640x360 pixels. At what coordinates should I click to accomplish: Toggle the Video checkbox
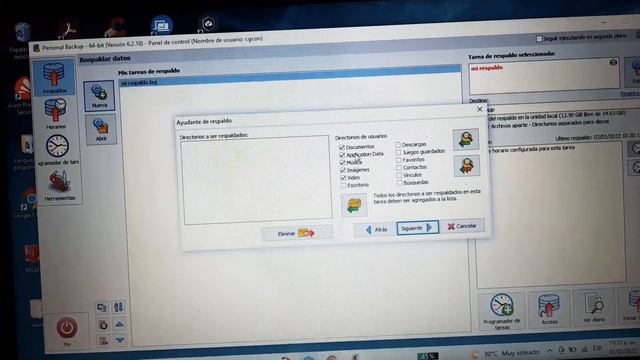click(x=343, y=178)
